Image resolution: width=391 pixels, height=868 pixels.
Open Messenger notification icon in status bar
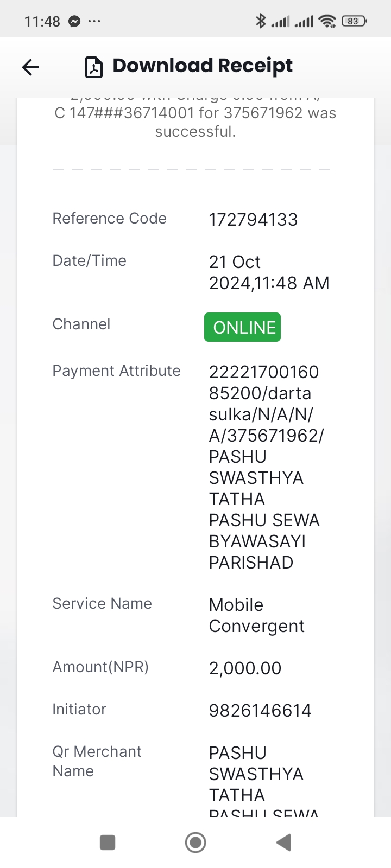click(74, 21)
